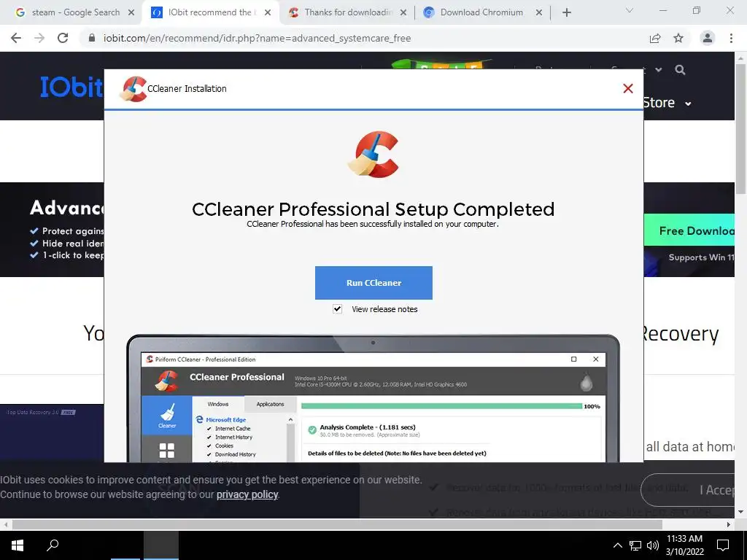Bookmark this page with the star icon
Screen dimensions: 747x560
pos(678,38)
